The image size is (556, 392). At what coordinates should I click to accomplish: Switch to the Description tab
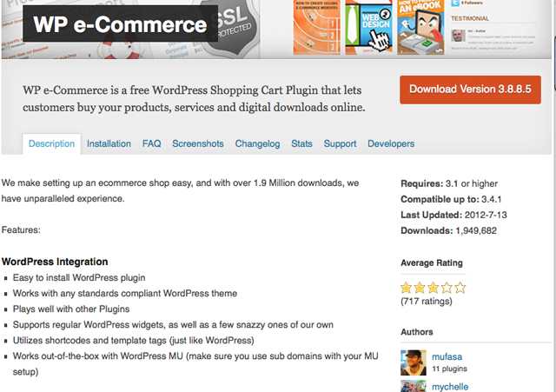coord(51,143)
